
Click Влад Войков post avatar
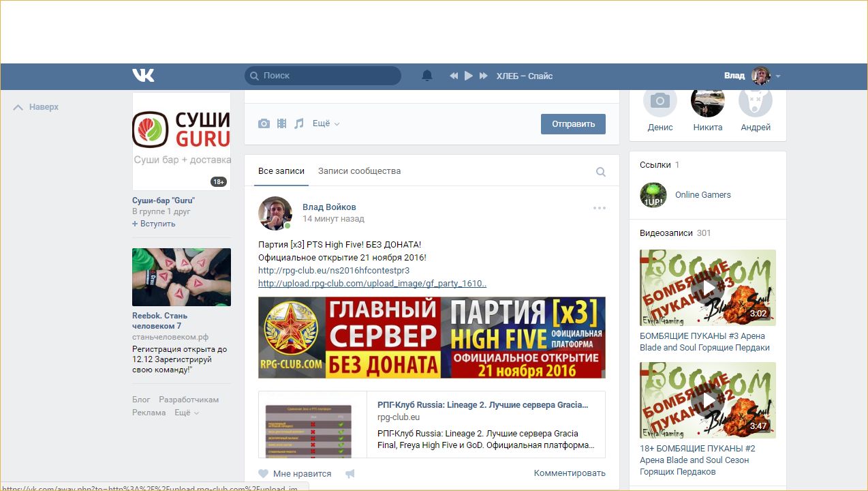click(x=275, y=213)
